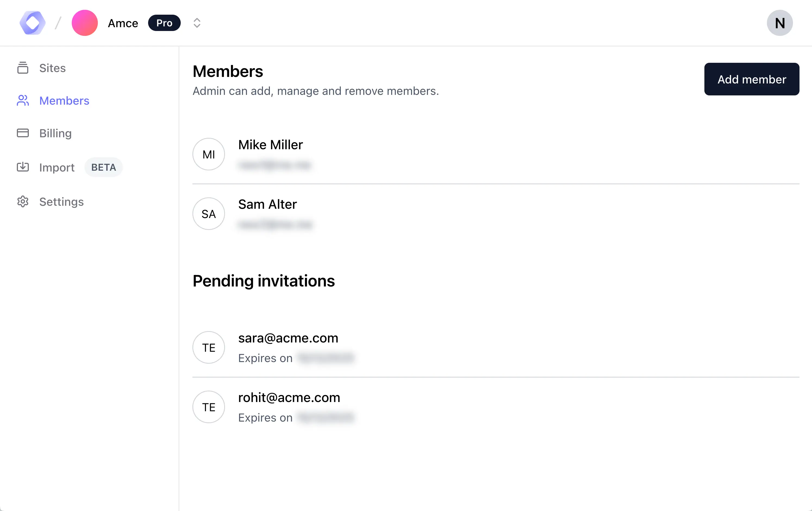Open the N user profile avatar
The image size is (812, 511).
[779, 23]
